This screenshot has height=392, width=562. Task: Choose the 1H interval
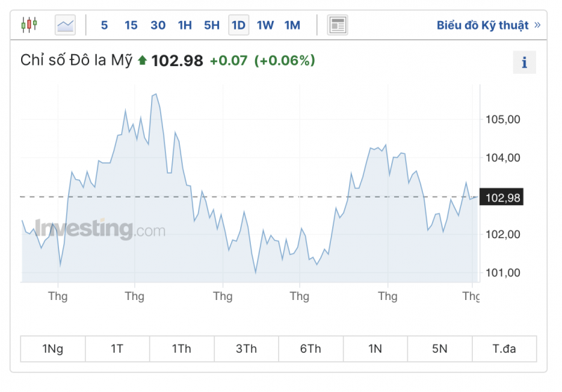coord(185,25)
